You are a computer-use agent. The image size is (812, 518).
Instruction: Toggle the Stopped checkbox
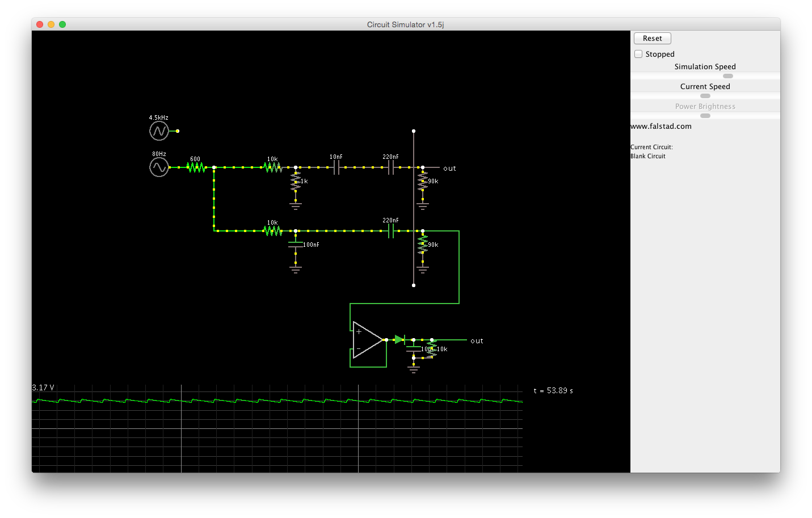click(638, 54)
